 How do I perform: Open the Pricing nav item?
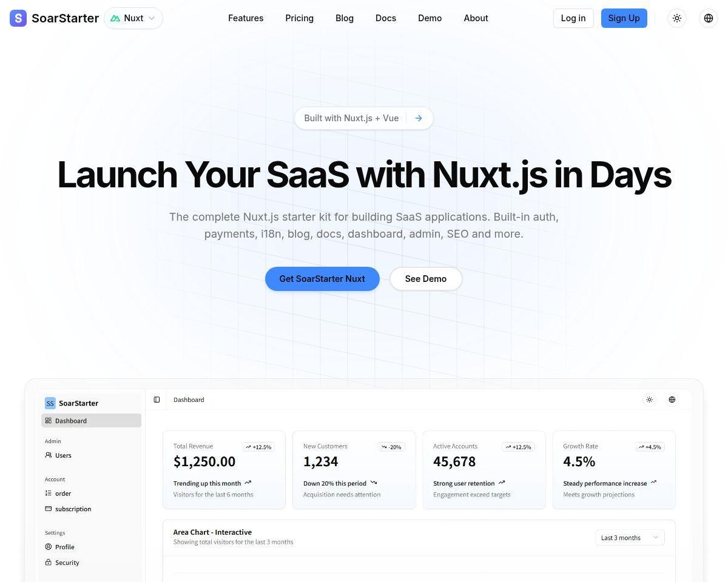[300, 18]
